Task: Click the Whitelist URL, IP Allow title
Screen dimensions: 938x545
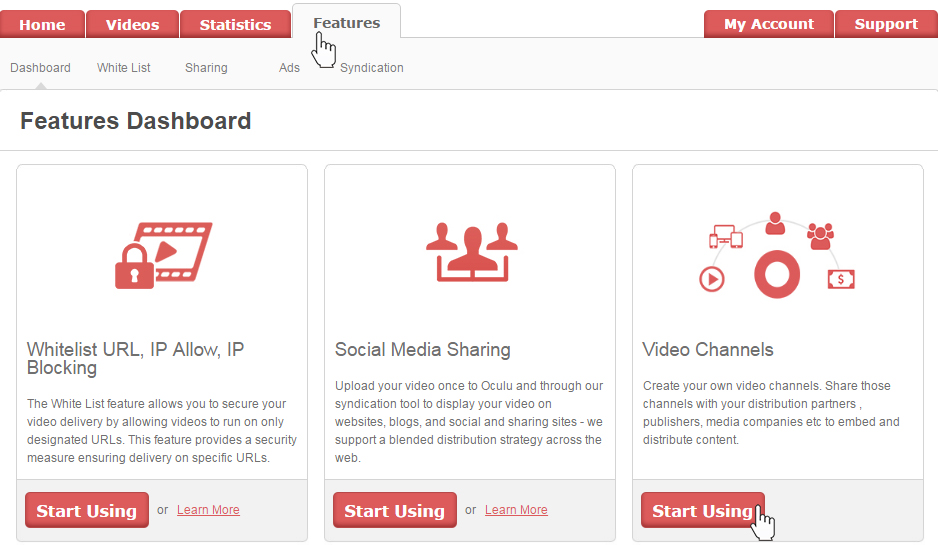Action: point(135,358)
